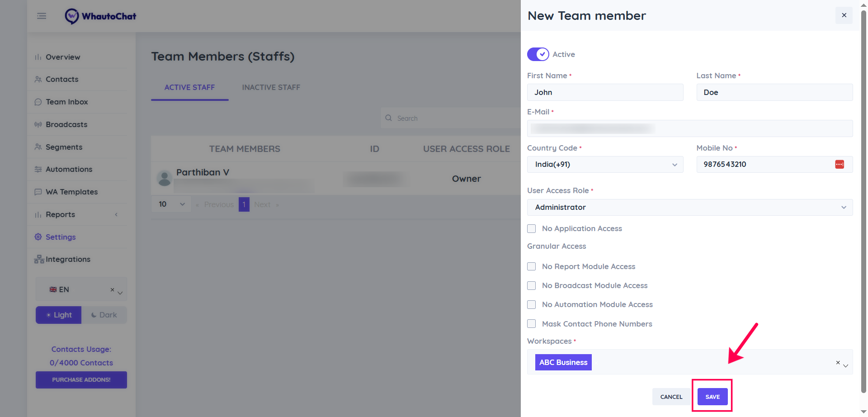Image resolution: width=868 pixels, height=417 pixels.
Task: Expand the User Access Role dropdown
Action: (689, 208)
